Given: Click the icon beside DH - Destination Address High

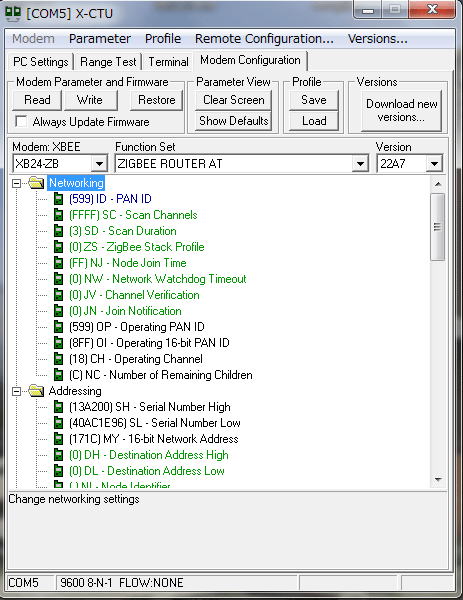Looking at the screenshot, I should (58, 455).
